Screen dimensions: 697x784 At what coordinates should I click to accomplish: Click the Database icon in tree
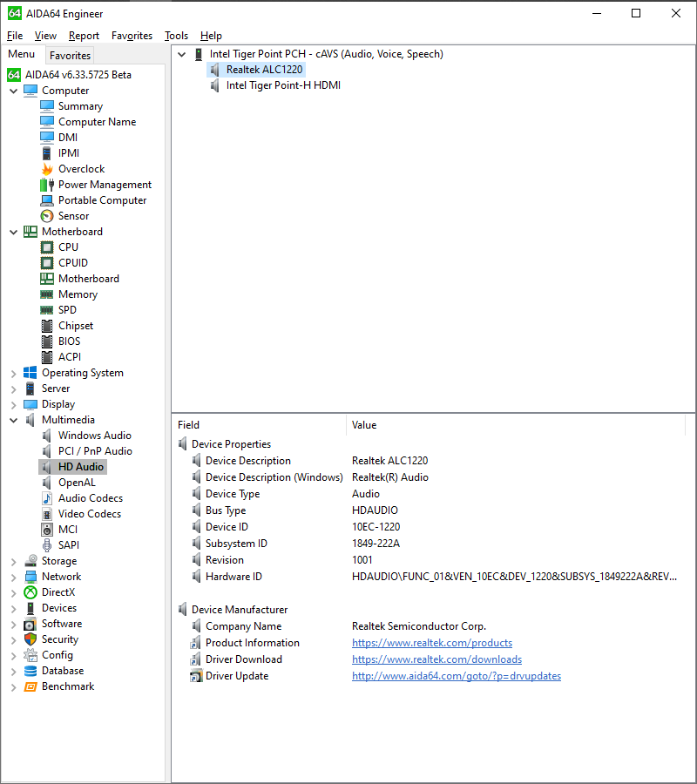coord(30,671)
